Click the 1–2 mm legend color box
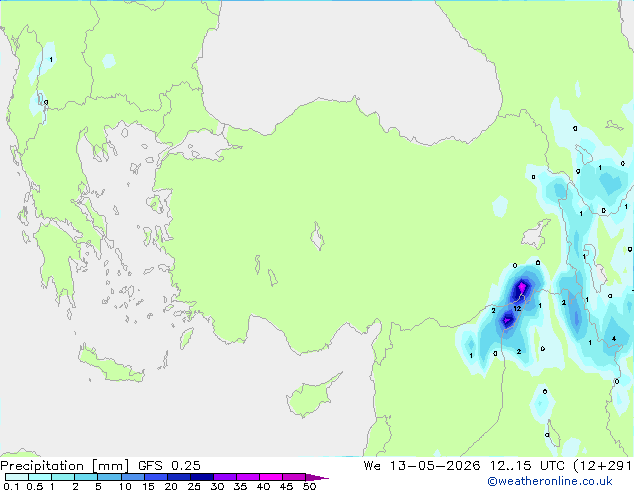Image resolution: width=634 pixels, height=490 pixels. click(x=63, y=477)
